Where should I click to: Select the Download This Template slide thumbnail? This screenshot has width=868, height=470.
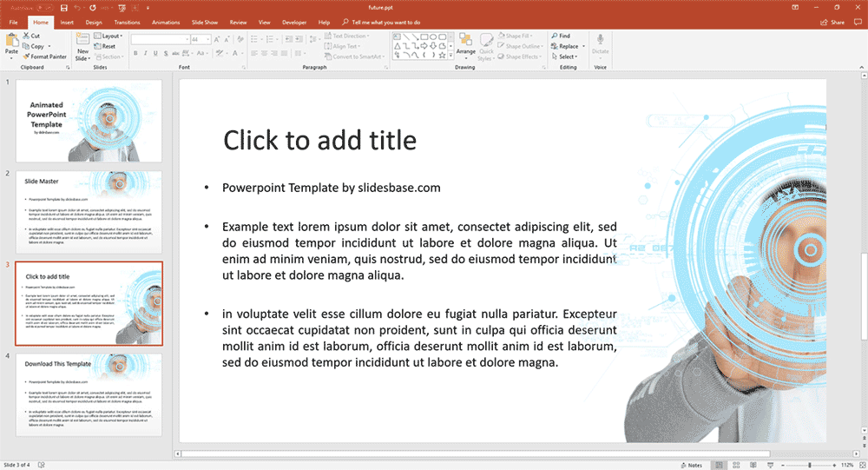[x=89, y=394]
